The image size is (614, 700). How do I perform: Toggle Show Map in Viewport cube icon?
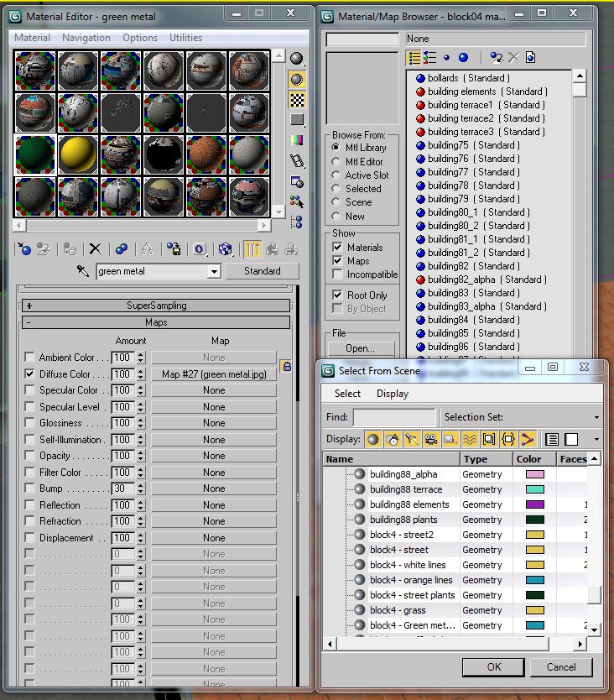pyautogui.click(x=226, y=249)
